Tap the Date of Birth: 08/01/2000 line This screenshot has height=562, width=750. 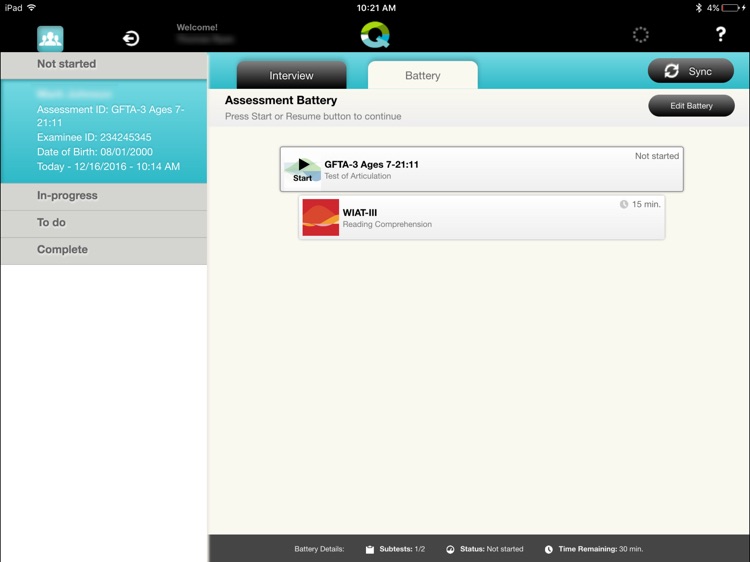[95, 152]
